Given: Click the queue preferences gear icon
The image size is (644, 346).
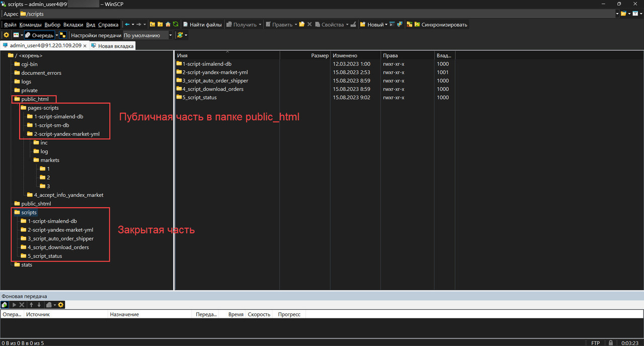Looking at the screenshot, I should pos(60,305).
